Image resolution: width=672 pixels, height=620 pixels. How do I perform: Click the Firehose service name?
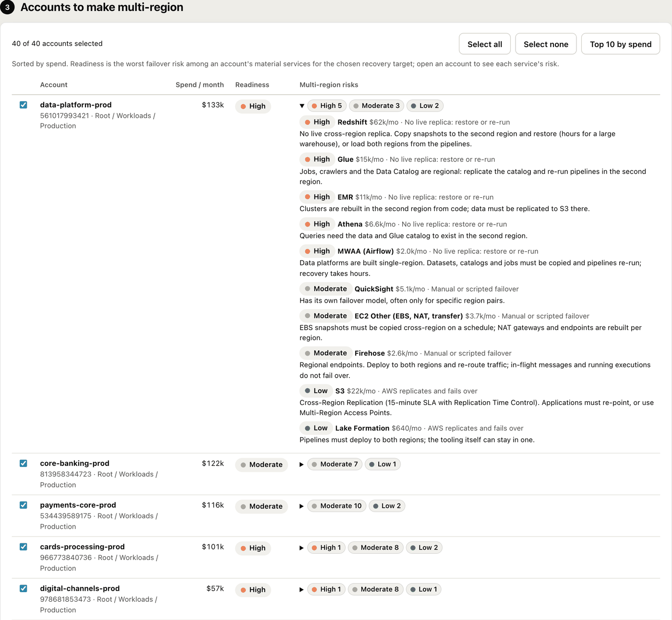coord(370,353)
